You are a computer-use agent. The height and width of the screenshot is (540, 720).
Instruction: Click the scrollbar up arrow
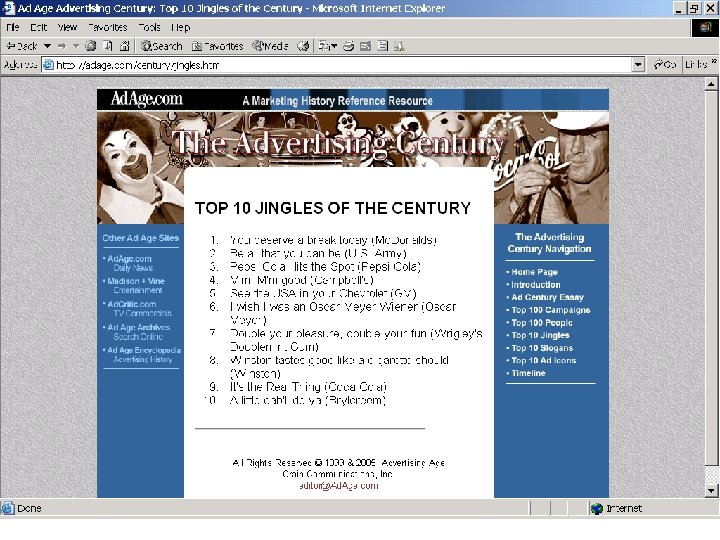pyautogui.click(x=711, y=84)
